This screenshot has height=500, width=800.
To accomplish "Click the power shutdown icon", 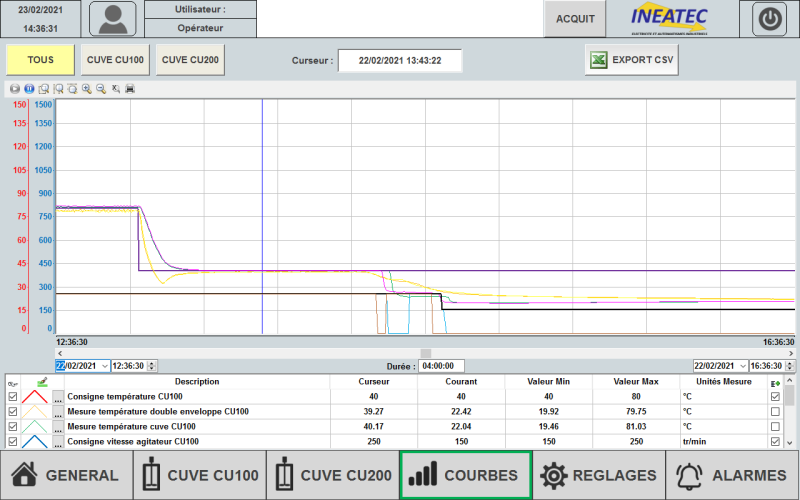I will click(x=769, y=18).
